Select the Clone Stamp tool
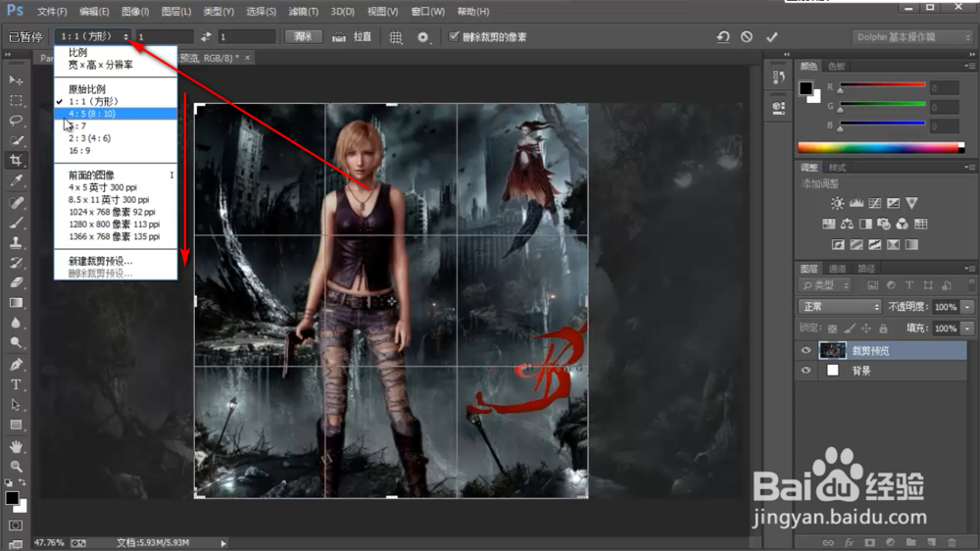 coord(16,242)
